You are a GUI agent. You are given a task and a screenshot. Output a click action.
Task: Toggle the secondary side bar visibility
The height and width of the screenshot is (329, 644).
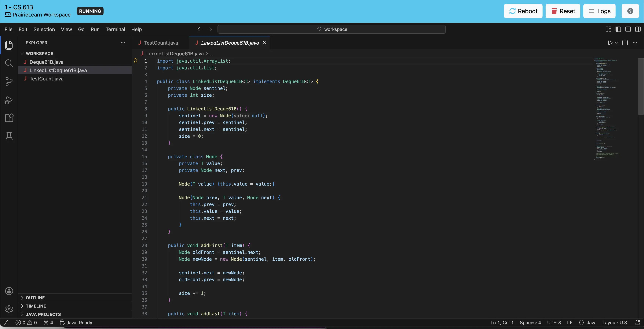pos(638,29)
